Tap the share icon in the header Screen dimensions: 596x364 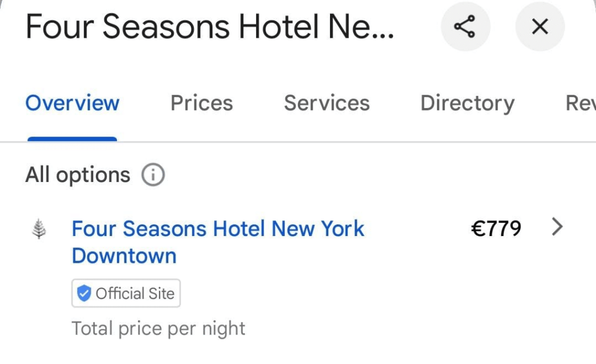465,27
